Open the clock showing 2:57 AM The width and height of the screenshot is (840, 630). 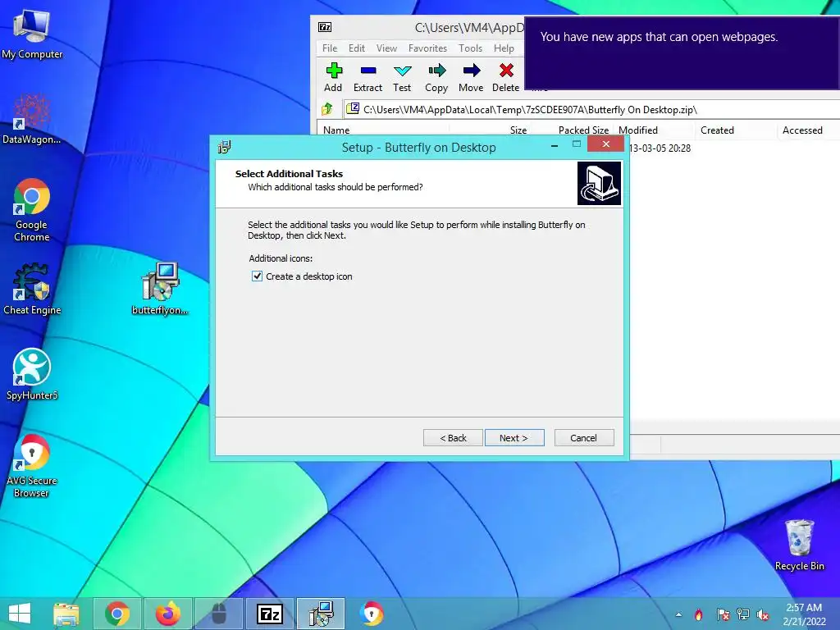coord(804,614)
